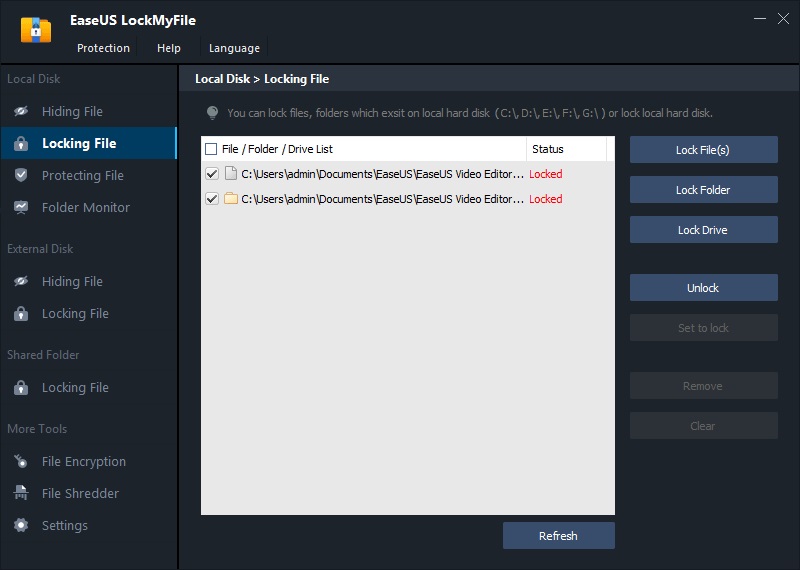This screenshot has height=570, width=800.
Task: Click the Unlock button
Action: click(704, 288)
